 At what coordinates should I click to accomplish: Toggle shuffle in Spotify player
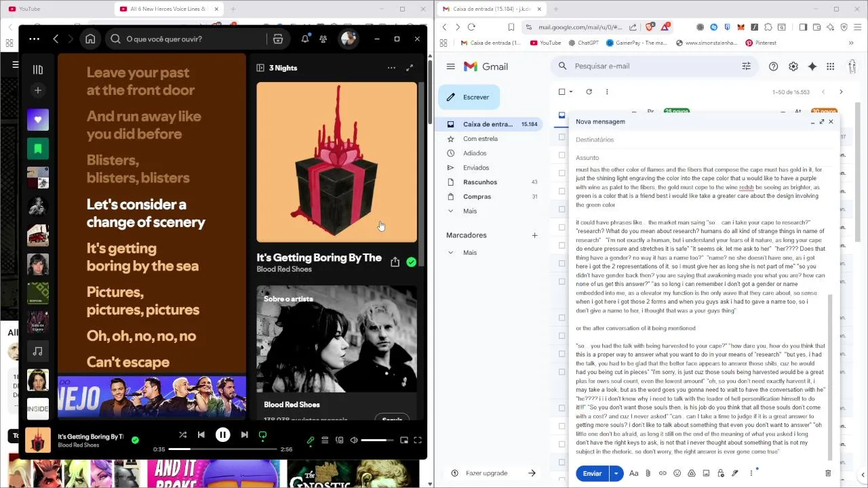(x=182, y=434)
